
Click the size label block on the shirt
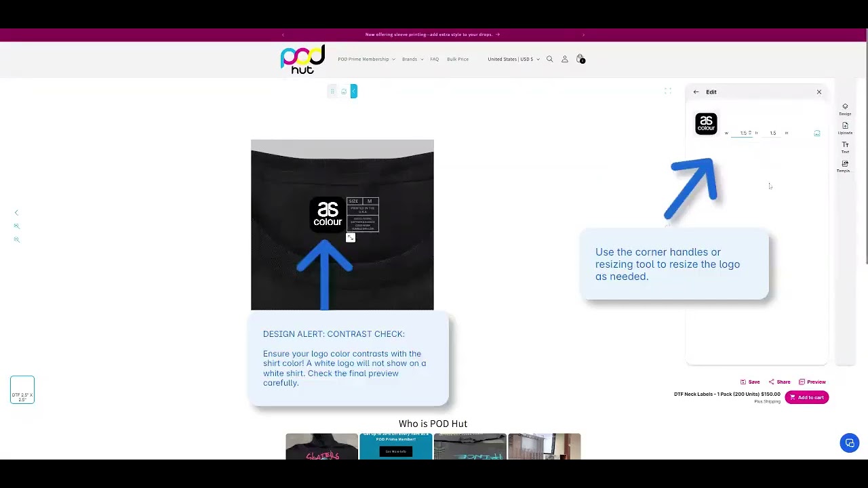[363, 215]
